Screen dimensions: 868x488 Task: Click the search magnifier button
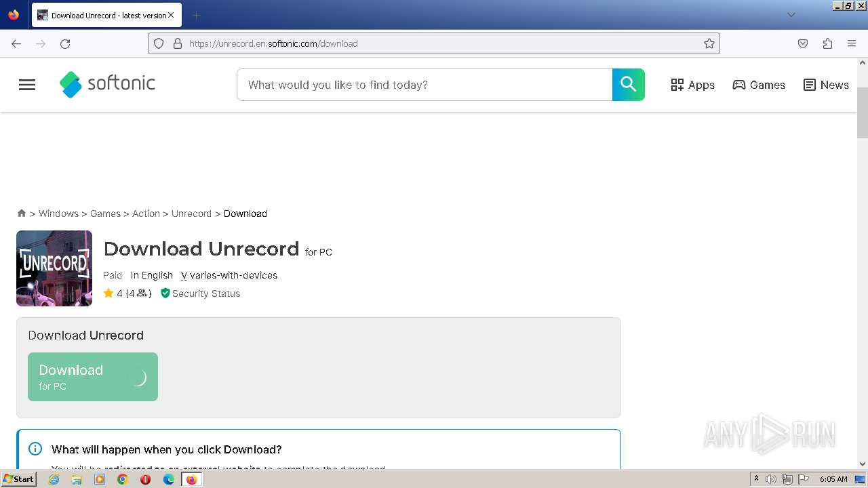629,85
